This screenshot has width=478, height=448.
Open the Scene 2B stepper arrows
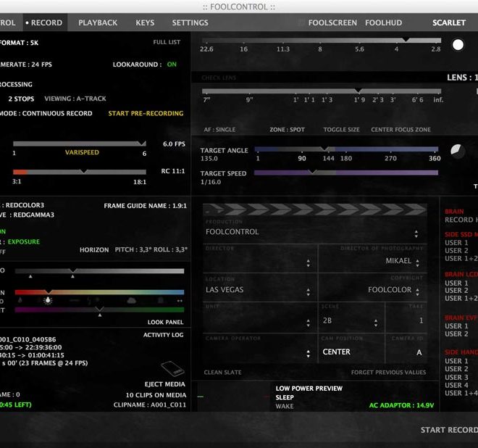click(376, 323)
